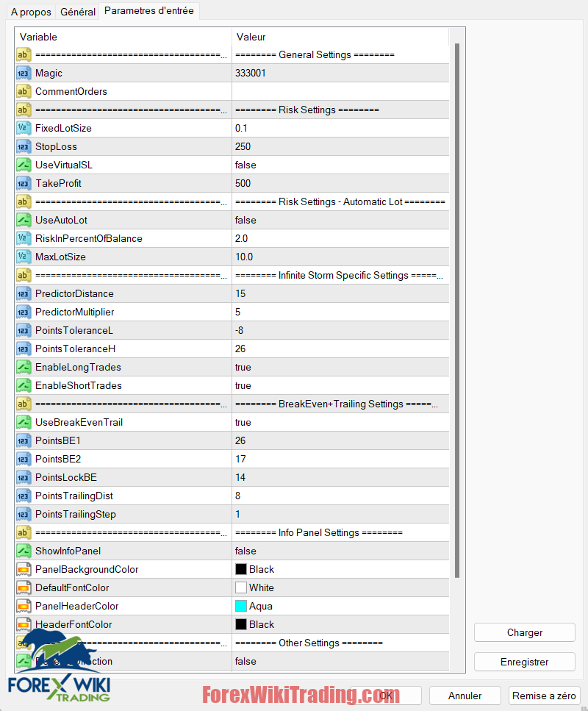Image resolution: width=588 pixels, height=711 pixels.
Task: Open the DefaultFontColor White color picker
Action: [x=340, y=587]
